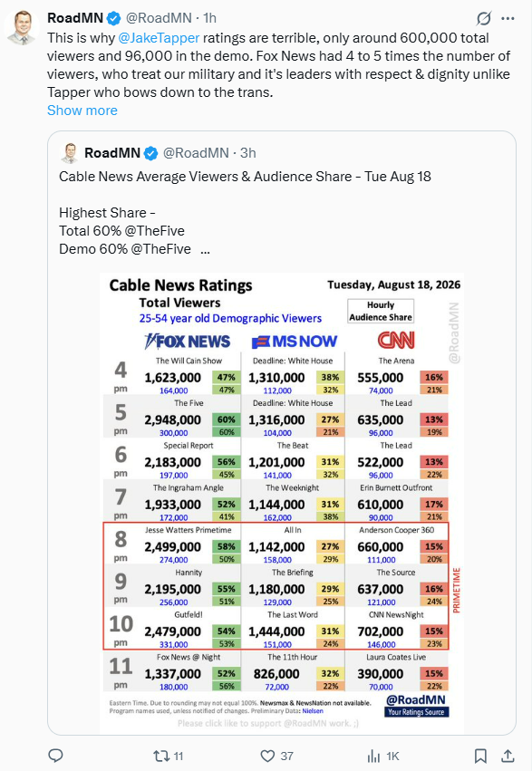Click the quoted tweet's small avatar
Image resolution: width=532 pixels, height=771 pixels.
coord(69,153)
